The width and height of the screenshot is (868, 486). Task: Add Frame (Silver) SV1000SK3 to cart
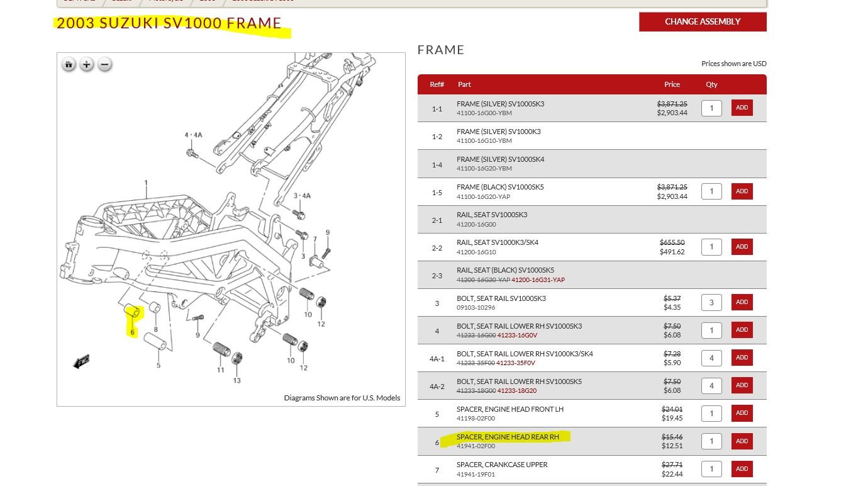(x=742, y=108)
